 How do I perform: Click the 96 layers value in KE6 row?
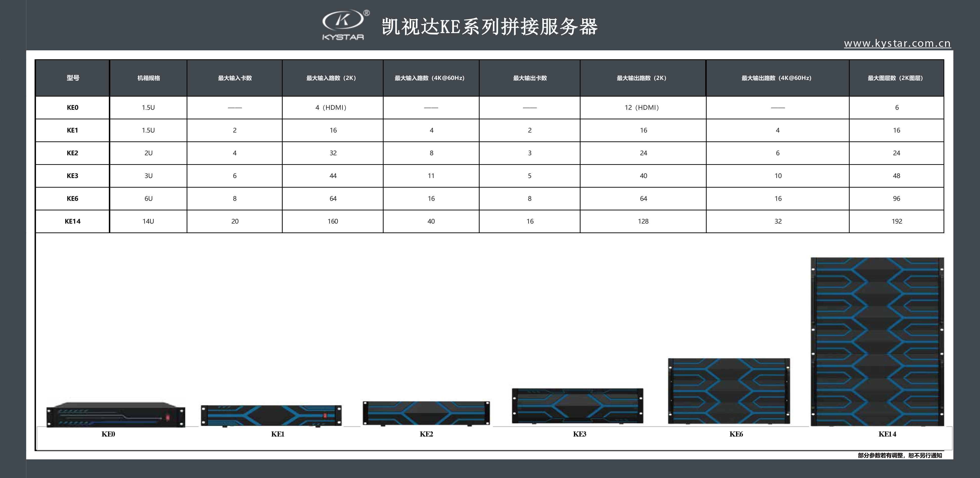[896, 199]
